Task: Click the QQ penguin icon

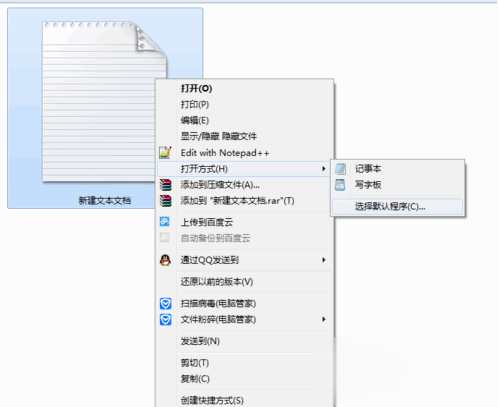Action: click(165, 260)
